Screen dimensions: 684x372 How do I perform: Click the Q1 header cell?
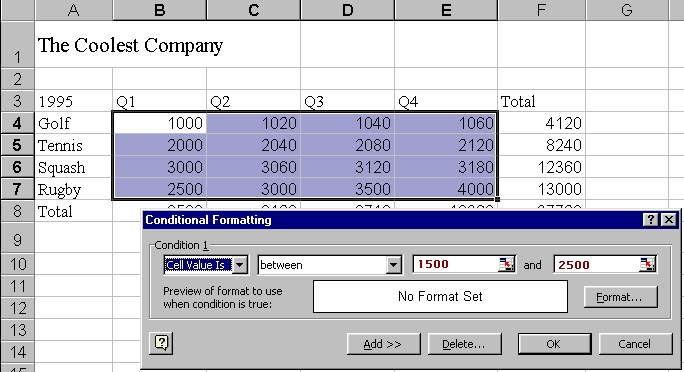[160, 101]
